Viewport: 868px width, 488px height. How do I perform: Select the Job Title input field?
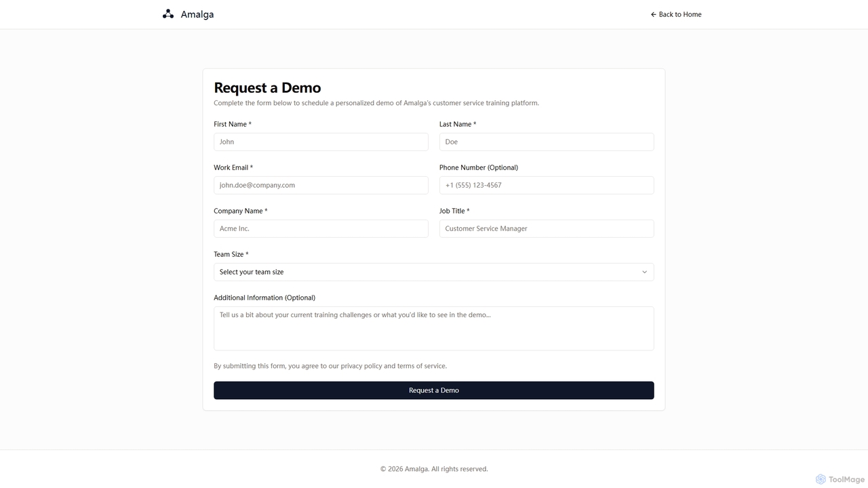pos(547,228)
